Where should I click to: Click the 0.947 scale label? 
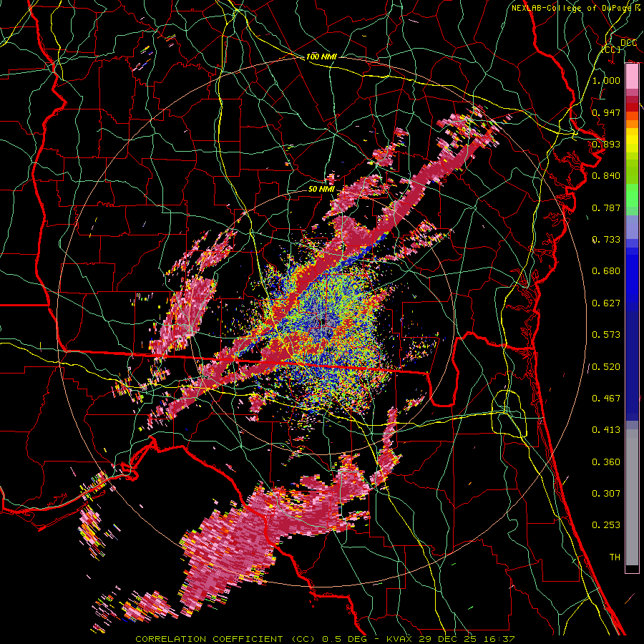tap(606, 112)
